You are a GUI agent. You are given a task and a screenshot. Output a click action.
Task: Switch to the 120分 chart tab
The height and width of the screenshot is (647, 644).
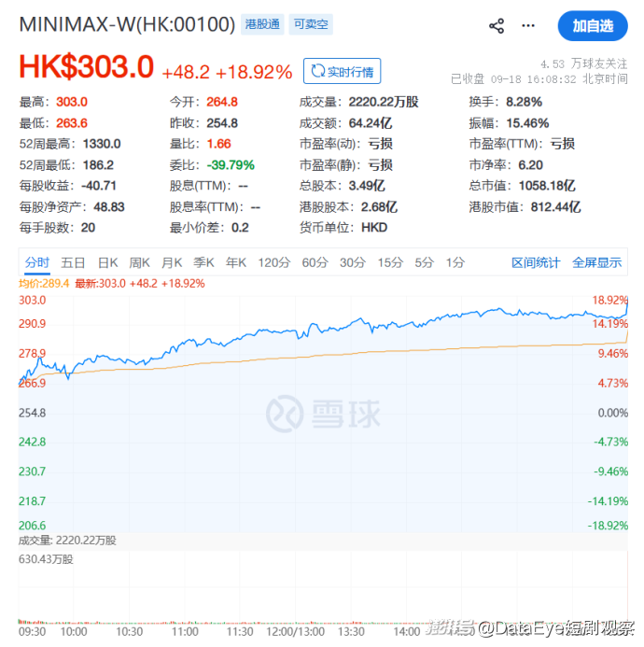[x=274, y=262]
